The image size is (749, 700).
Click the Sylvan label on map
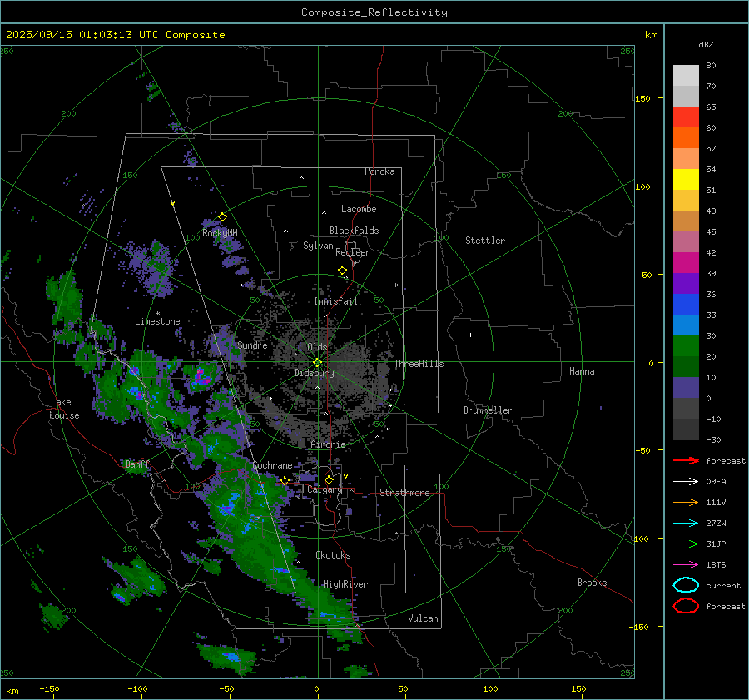click(318, 246)
